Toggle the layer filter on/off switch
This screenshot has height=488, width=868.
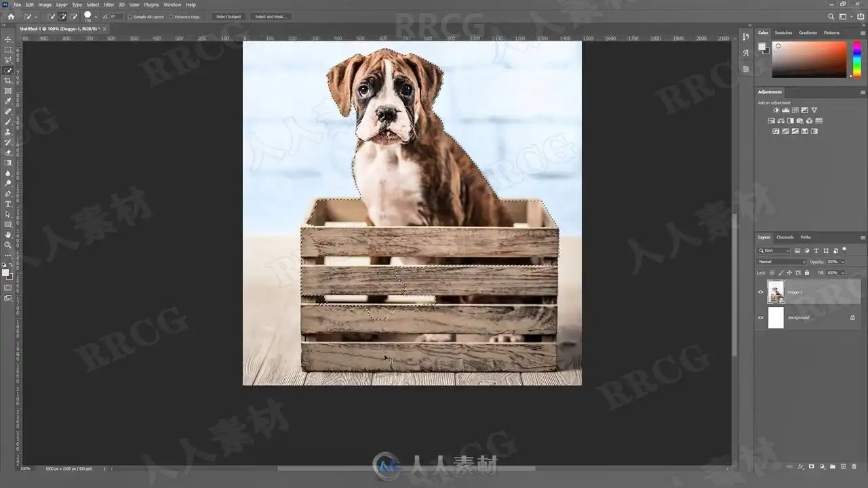[x=845, y=250]
